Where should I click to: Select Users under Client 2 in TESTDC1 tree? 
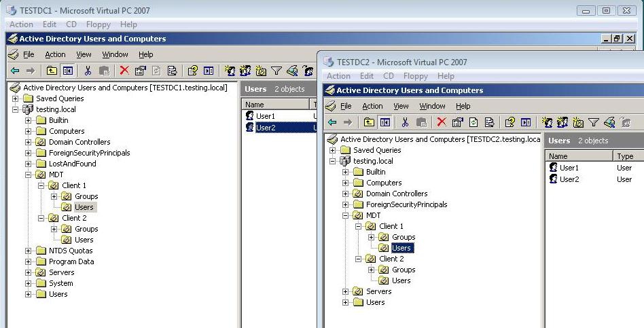[84, 240]
